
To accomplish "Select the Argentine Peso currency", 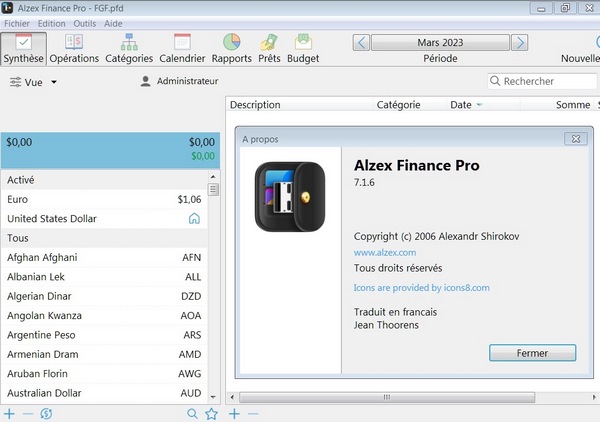I will tap(104, 335).
